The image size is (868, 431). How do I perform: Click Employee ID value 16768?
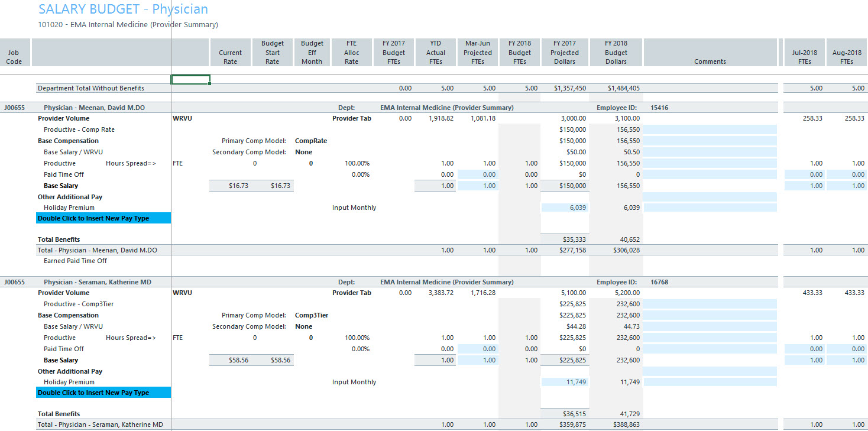tap(659, 282)
